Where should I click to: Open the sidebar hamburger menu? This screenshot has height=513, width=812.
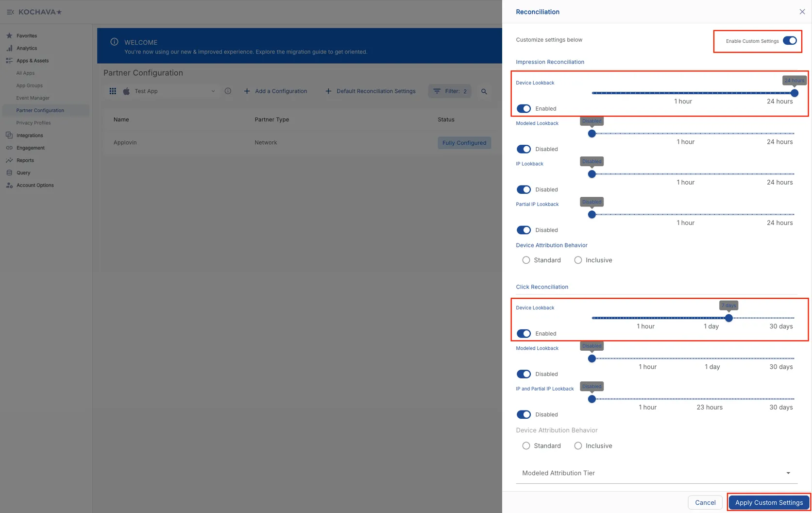point(10,12)
